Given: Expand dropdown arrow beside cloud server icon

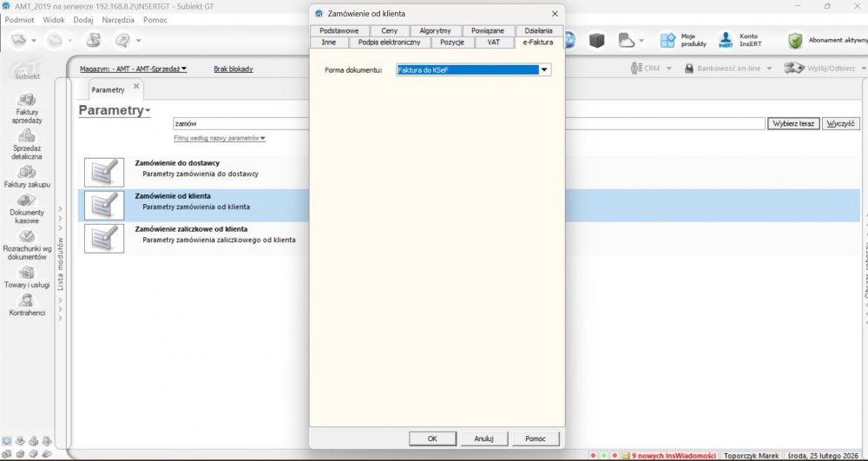Looking at the screenshot, I should (641, 41).
